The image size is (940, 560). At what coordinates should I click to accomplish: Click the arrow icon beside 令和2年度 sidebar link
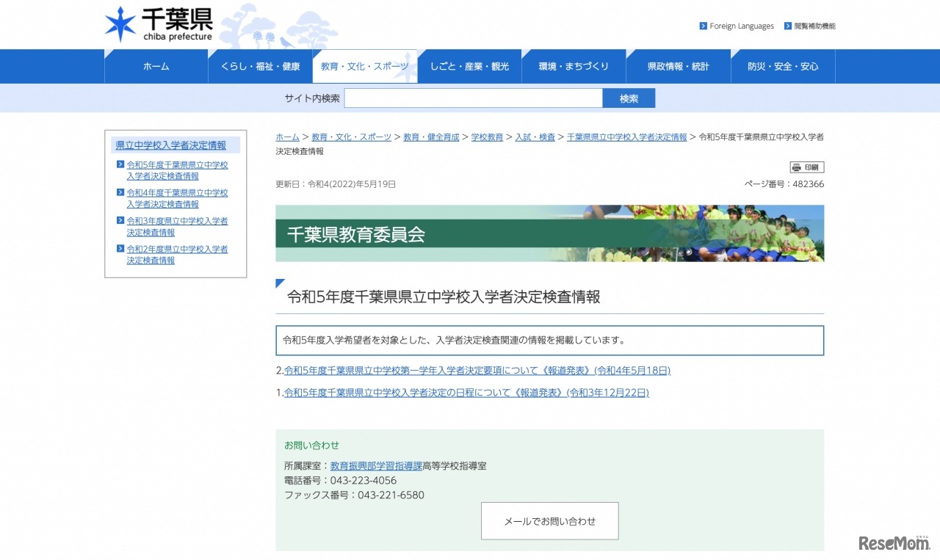coord(122,249)
